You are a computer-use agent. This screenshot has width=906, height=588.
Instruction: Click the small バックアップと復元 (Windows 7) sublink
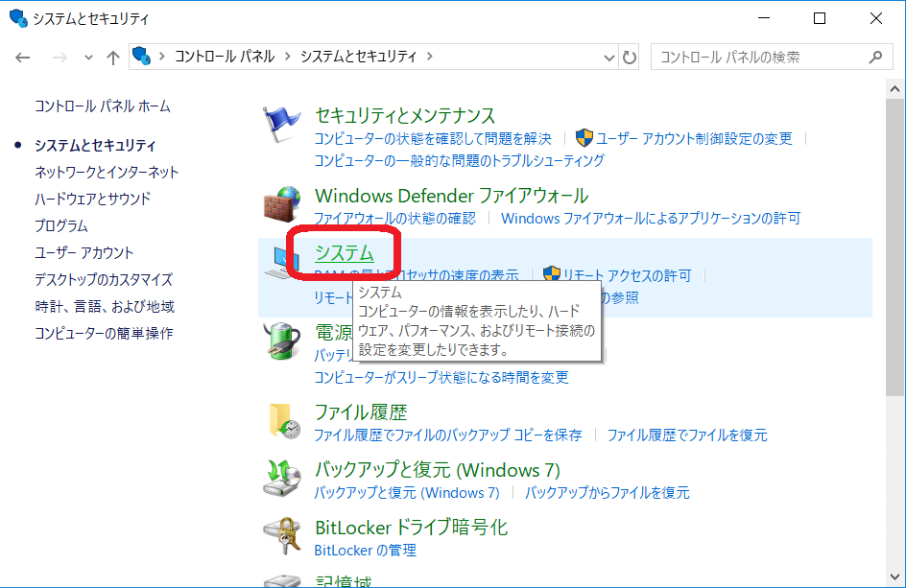tap(407, 493)
